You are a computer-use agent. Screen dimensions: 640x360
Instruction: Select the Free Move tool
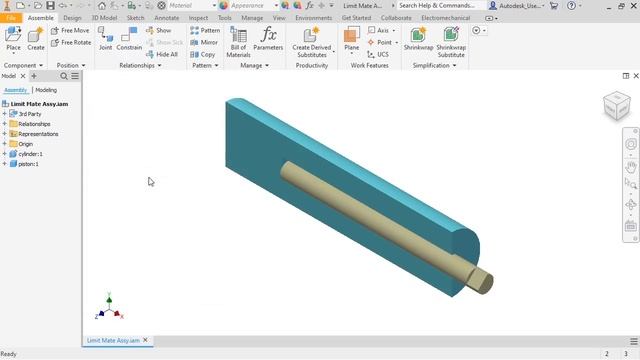point(70,30)
